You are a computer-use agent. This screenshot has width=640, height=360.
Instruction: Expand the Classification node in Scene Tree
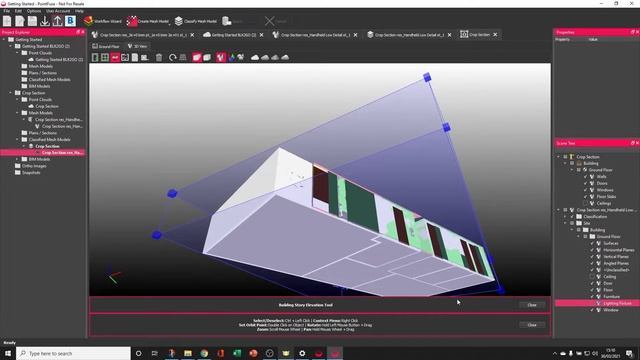tap(565, 217)
